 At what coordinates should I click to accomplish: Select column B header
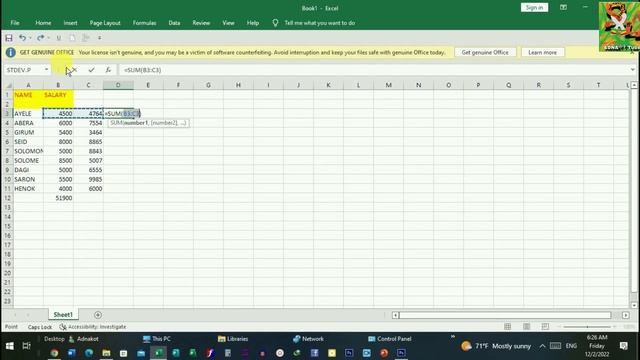(x=58, y=85)
